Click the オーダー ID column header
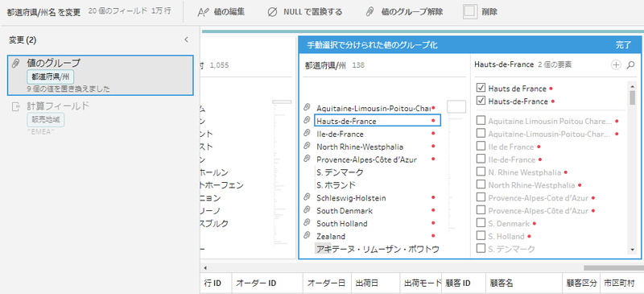The width and height of the screenshot is (644, 294). point(267,284)
